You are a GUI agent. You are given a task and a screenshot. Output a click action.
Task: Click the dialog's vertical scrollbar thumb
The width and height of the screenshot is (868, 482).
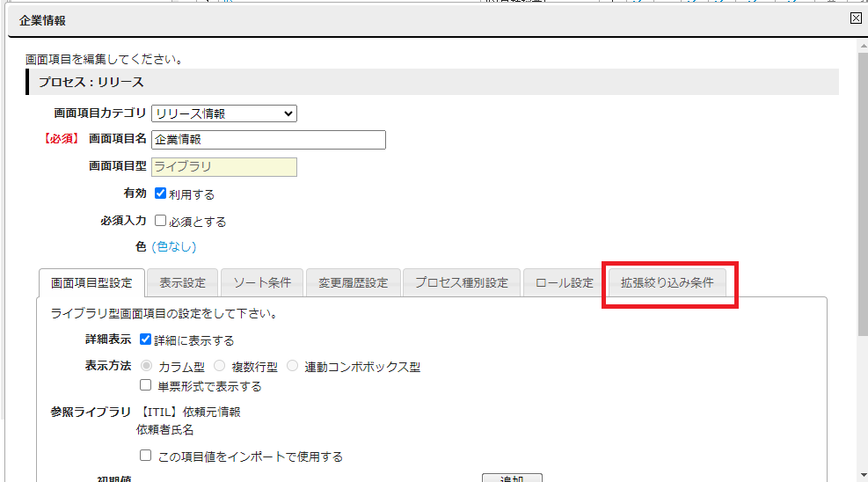pos(863,194)
